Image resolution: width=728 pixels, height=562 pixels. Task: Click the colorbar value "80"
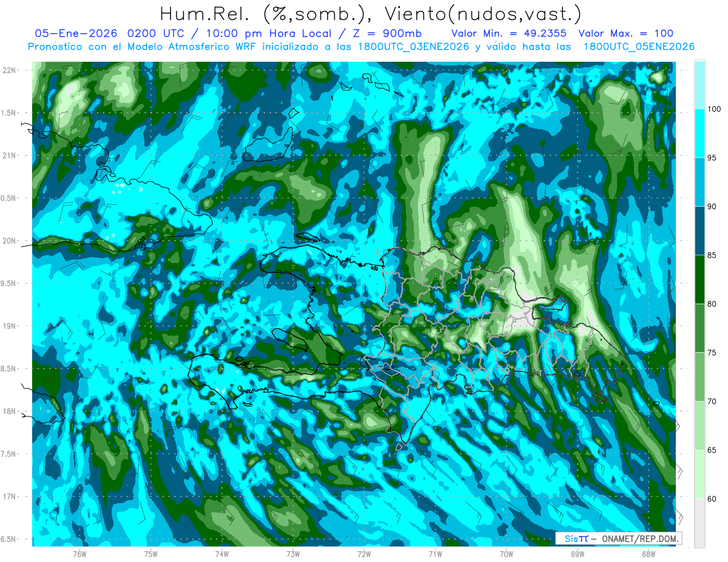coord(712,304)
